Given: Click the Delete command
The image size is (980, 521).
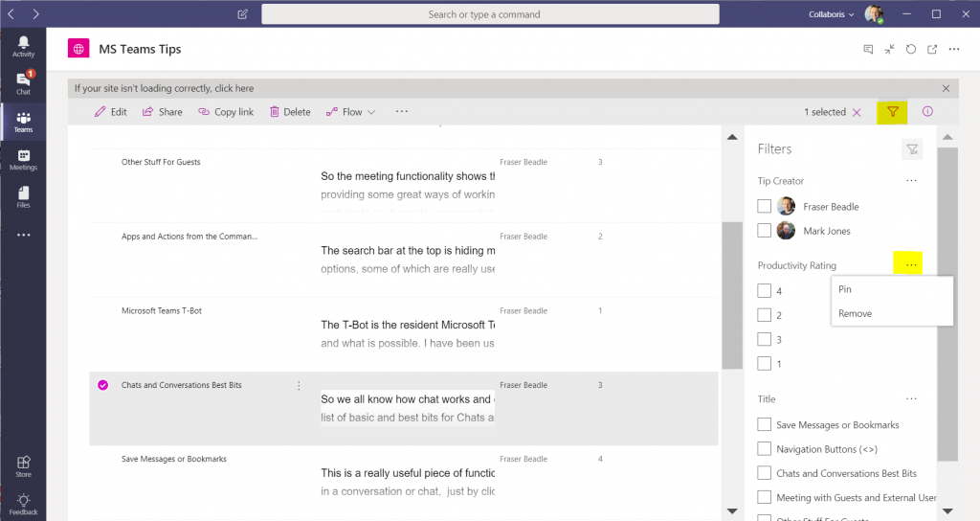Looking at the screenshot, I should click(x=290, y=112).
